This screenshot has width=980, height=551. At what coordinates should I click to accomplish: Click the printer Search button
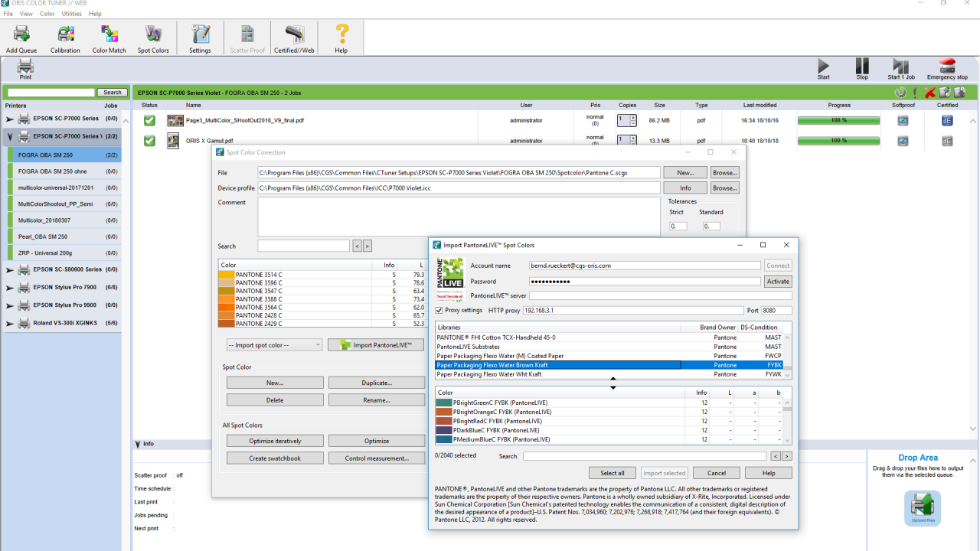point(113,93)
